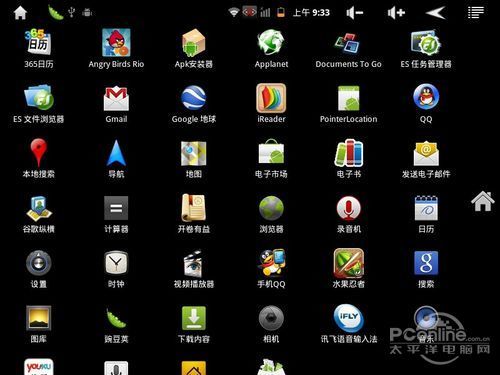Open 发送电子邮件 email app

[426, 153]
